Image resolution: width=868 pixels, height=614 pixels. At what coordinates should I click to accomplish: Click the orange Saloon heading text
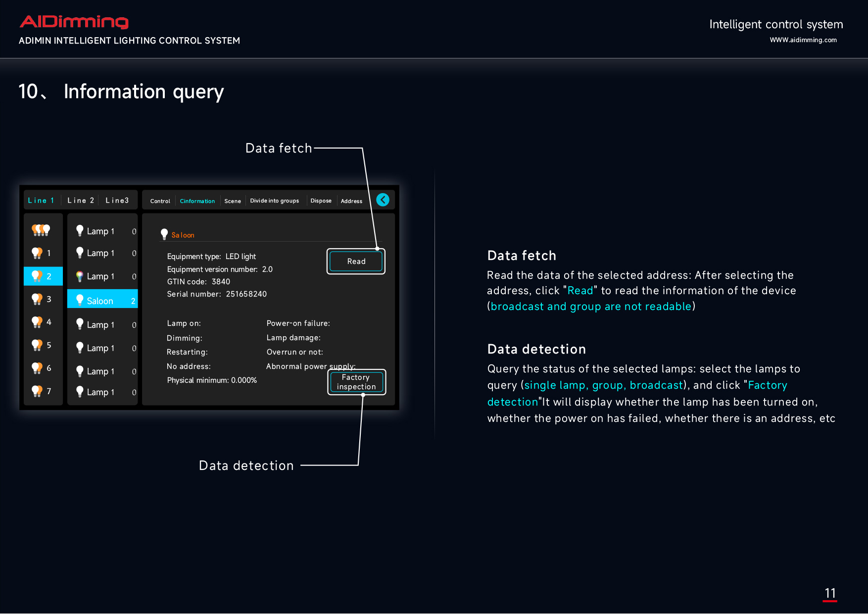pyautogui.click(x=183, y=235)
